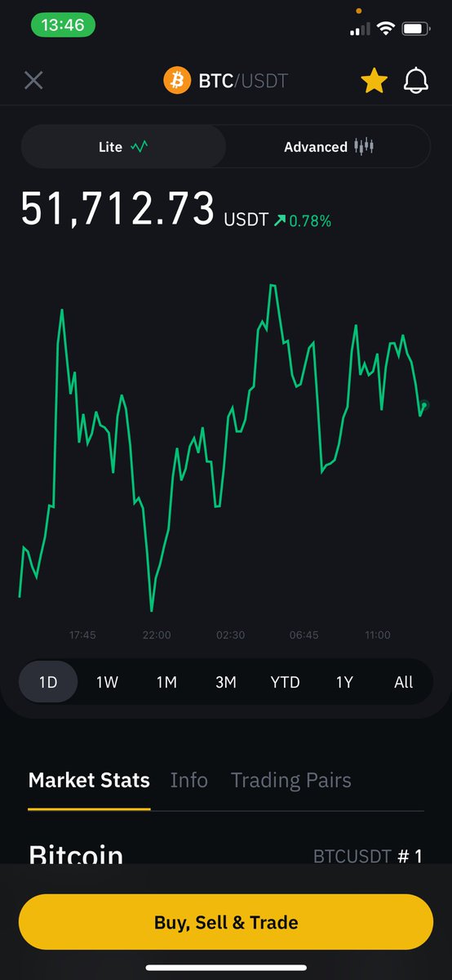Tap the Buy, Sell & Trade button
The height and width of the screenshot is (980, 452).
pyautogui.click(x=226, y=923)
